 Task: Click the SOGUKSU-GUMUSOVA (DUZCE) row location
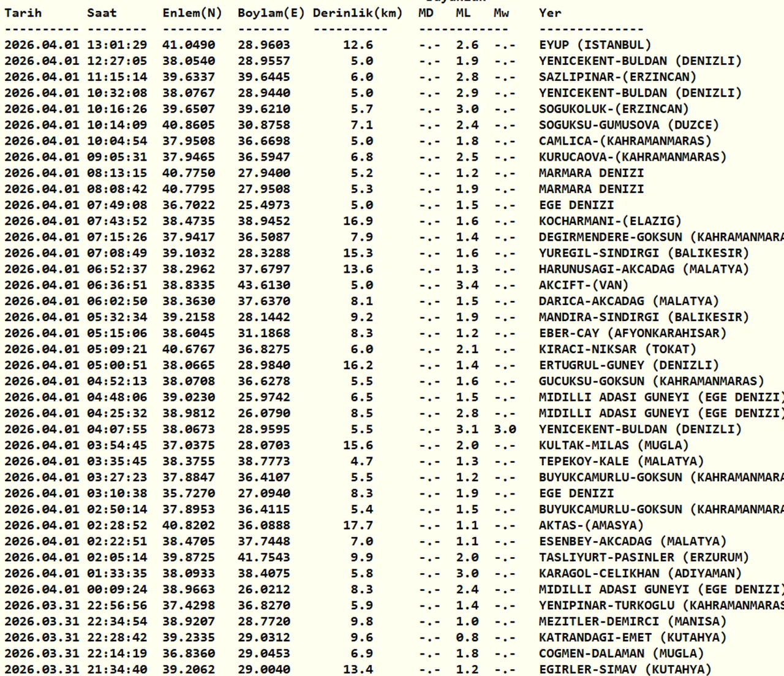pos(628,125)
